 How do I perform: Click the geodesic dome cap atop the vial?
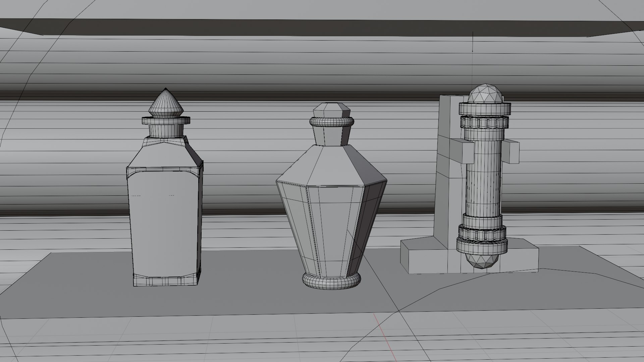pyautogui.click(x=485, y=94)
